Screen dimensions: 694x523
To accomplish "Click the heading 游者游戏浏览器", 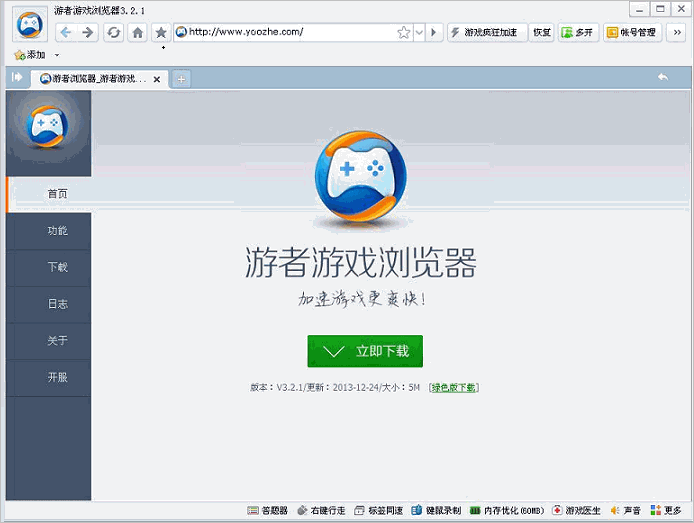I will tap(361, 262).
